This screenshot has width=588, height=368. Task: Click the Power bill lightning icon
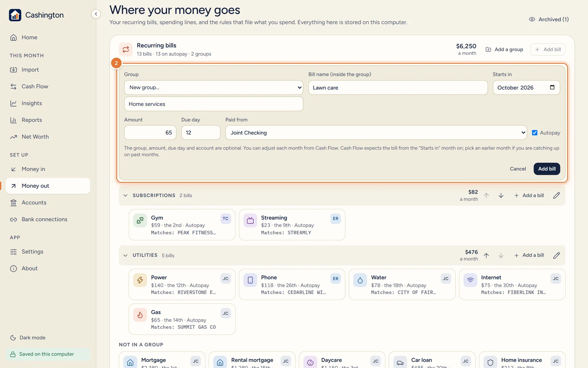[x=140, y=280]
